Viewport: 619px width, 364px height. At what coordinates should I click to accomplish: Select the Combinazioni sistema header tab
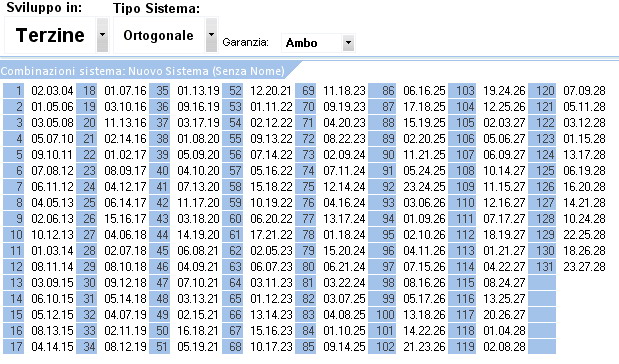pos(143,71)
